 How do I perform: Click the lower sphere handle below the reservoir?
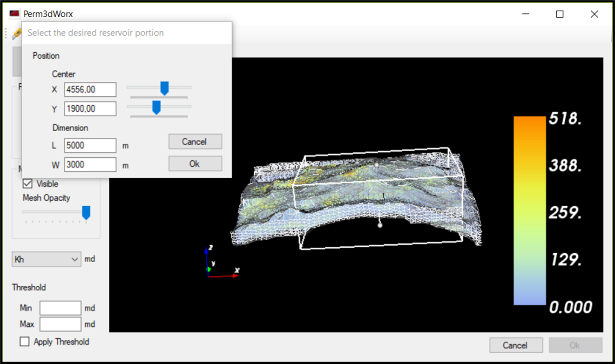(x=380, y=225)
